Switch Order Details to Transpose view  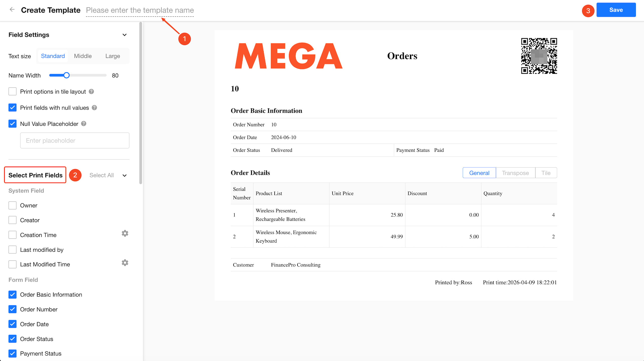tap(515, 173)
